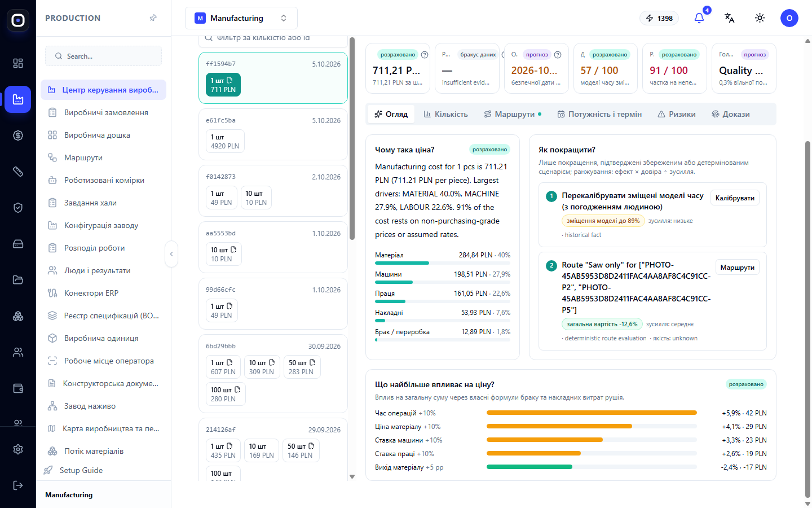Open finance dollar icon in left rail
The height and width of the screenshot is (508, 812).
click(x=18, y=135)
